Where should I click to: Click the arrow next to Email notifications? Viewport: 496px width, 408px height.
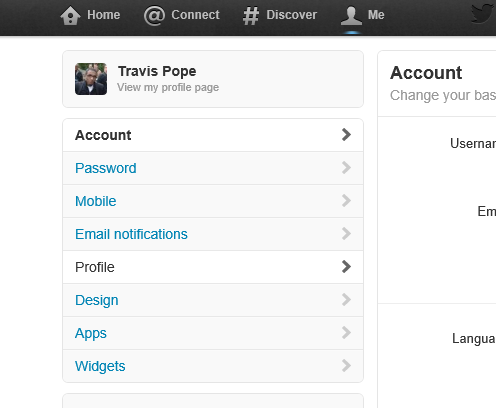click(346, 234)
